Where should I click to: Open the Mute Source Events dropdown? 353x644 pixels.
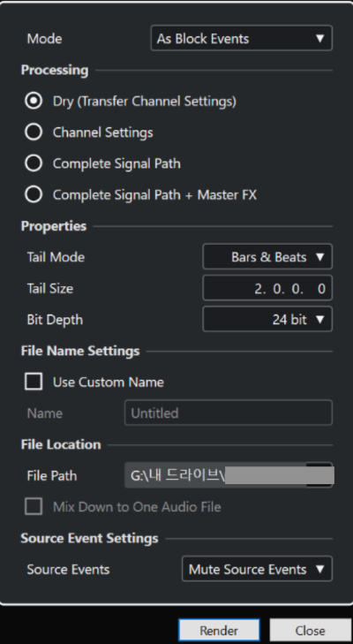point(257,569)
